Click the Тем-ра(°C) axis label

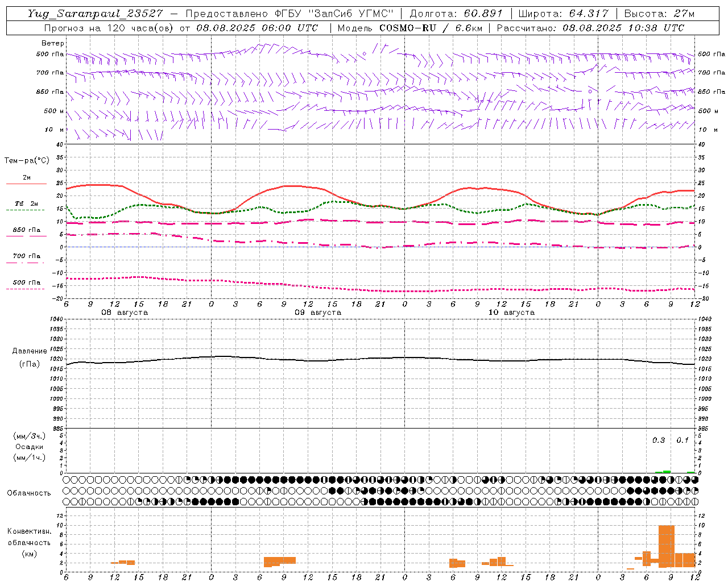click(x=27, y=161)
